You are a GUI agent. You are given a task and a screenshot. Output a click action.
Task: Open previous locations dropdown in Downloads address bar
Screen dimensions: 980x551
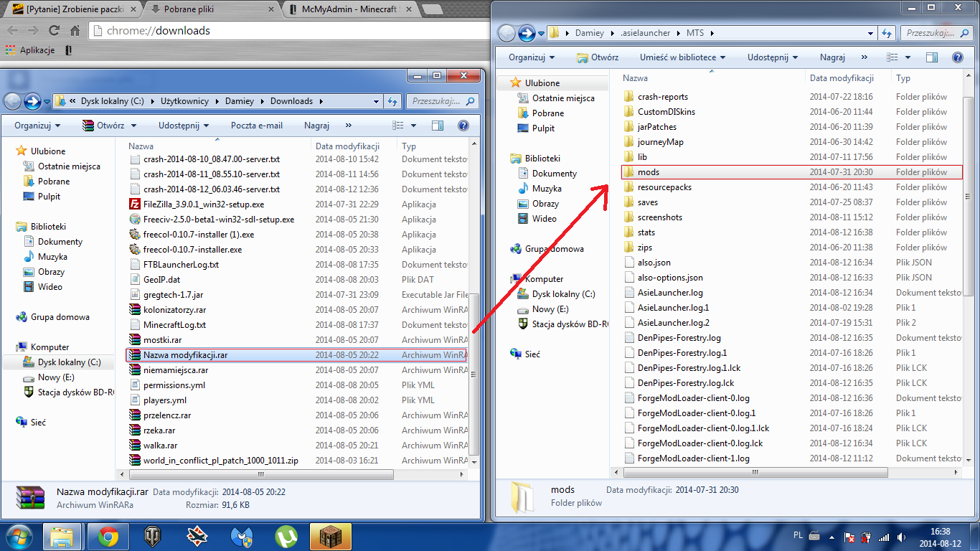click(x=377, y=102)
